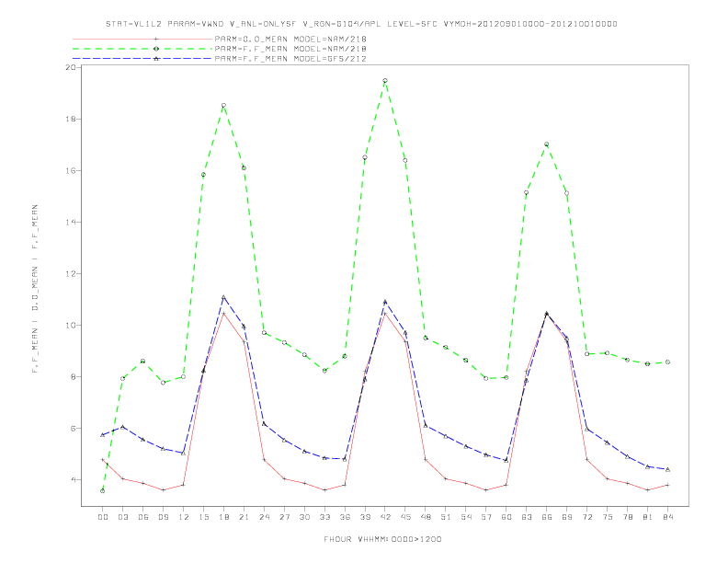Click green circle marker at hour 33
Image resolution: width=728 pixels, height=563 pixels.
(x=324, y=371)
